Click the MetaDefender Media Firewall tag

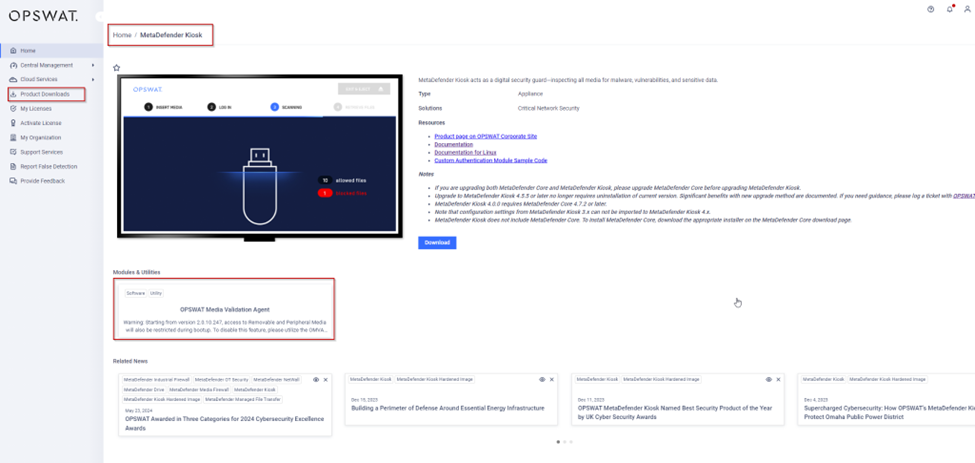pyautogui.click(x=199, y=389)
